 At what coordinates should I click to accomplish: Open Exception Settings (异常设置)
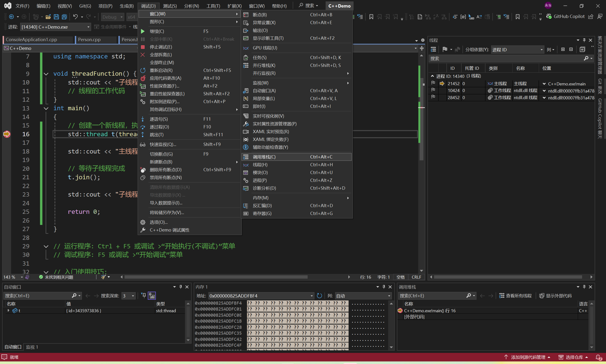point(297,22)
